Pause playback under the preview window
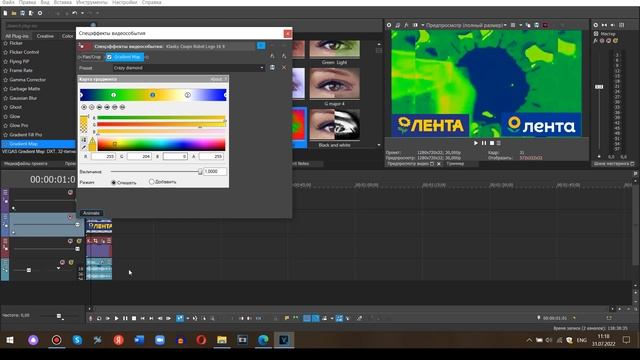The image size is (640, 360). point(484,143)
